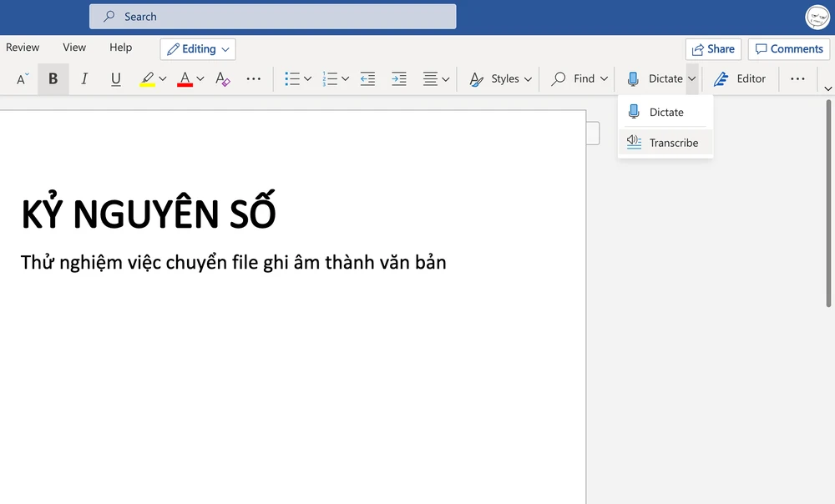
Task: Decrease the font size
Action: [x=20, y=78]
